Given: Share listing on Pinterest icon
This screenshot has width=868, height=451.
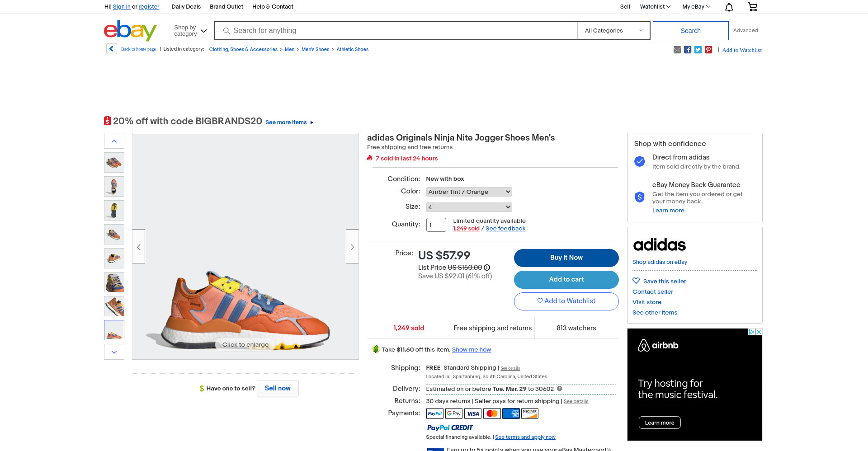Looking at the screenshot, I should click(x=708, y=50).
